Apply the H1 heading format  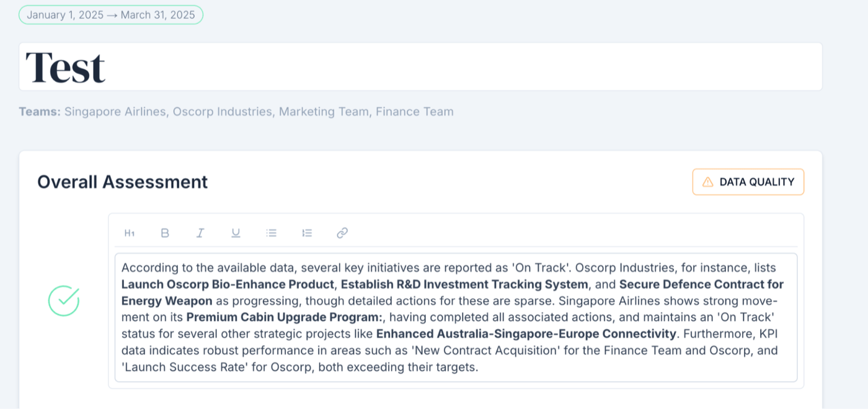[x=130, y=233]
